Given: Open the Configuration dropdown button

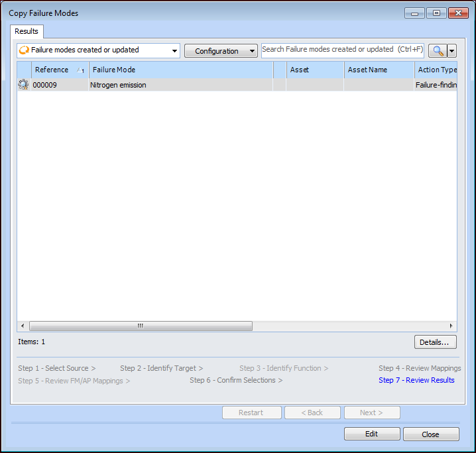Looking at the screenshot, I should point(221,50).
